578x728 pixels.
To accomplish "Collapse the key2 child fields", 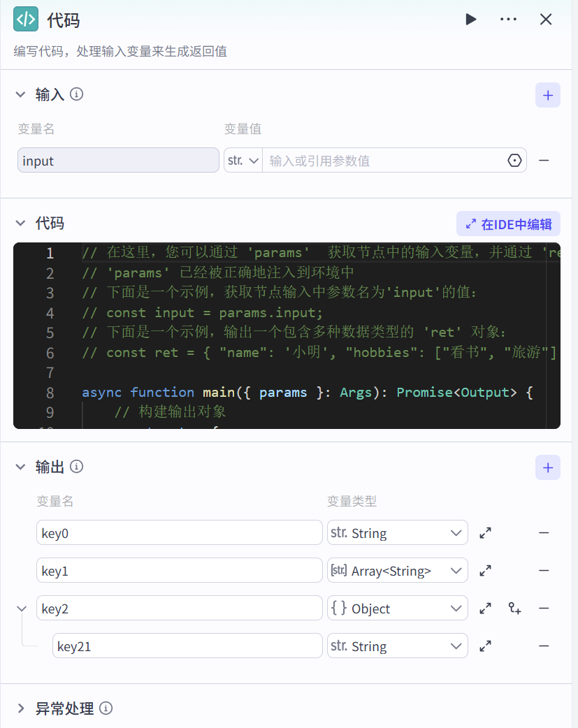I will 20,609.
